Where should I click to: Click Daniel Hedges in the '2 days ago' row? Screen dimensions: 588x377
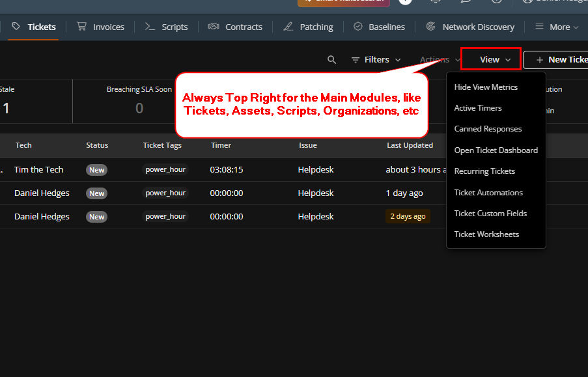42,216
